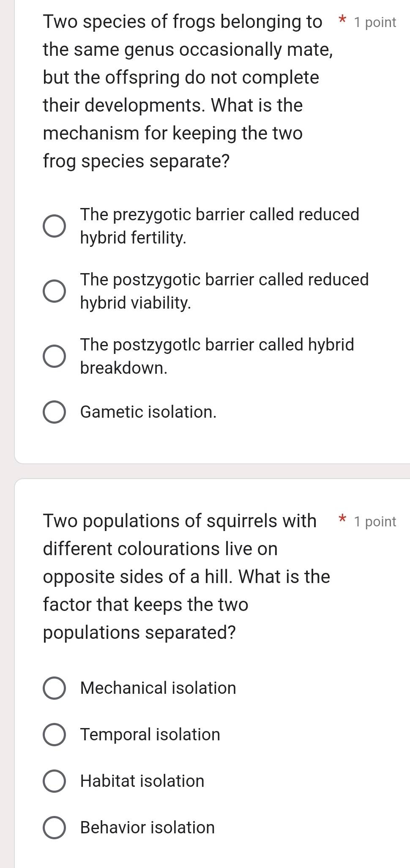The height and width of the screenshot is (868, 410).
Task: Click the circle beside Habitat isolation
Action: click(54, 780)
